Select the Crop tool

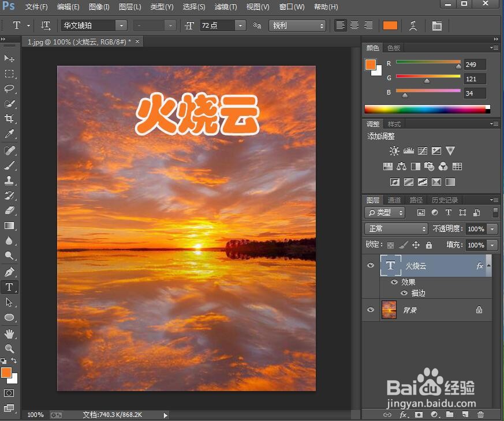coord(9,118)
